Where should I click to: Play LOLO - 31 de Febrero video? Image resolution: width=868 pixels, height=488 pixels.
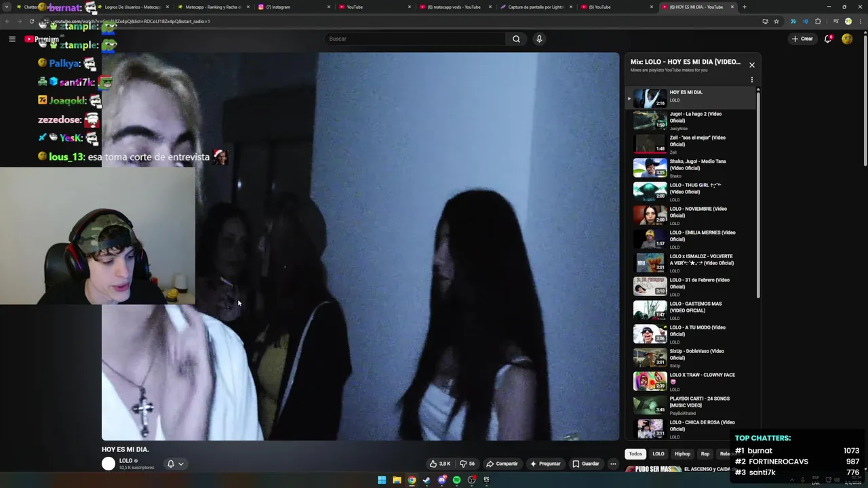coord(692,287)
